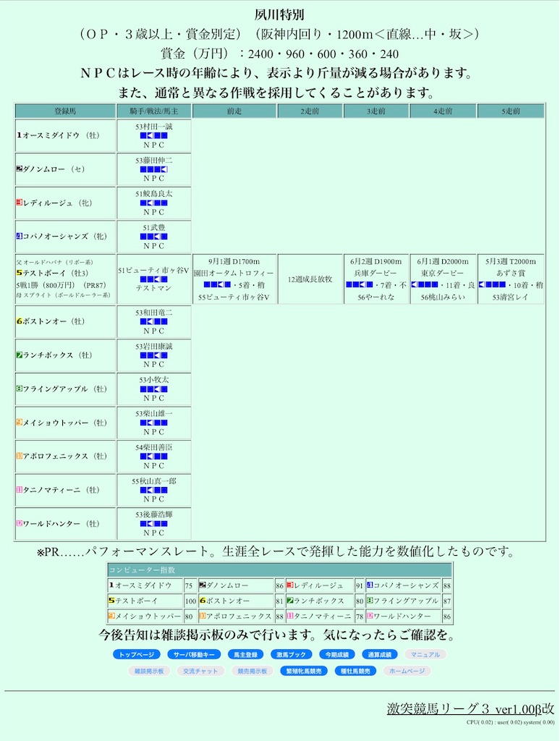Select the 5走前 column header

click(511, 111)
